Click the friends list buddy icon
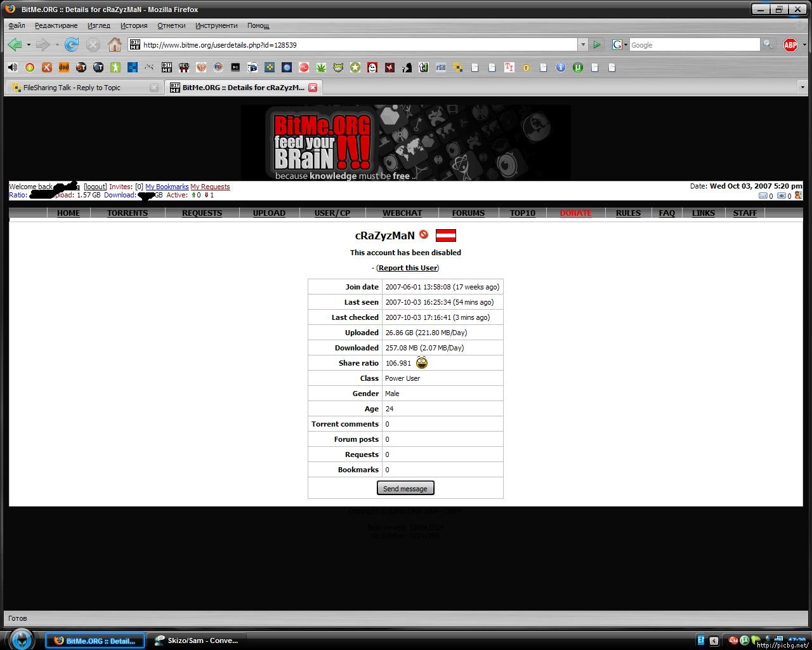 coord(798,196)
